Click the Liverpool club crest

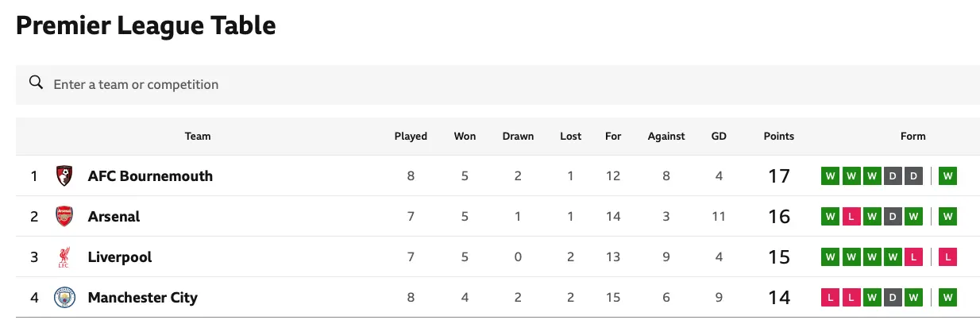64,257
